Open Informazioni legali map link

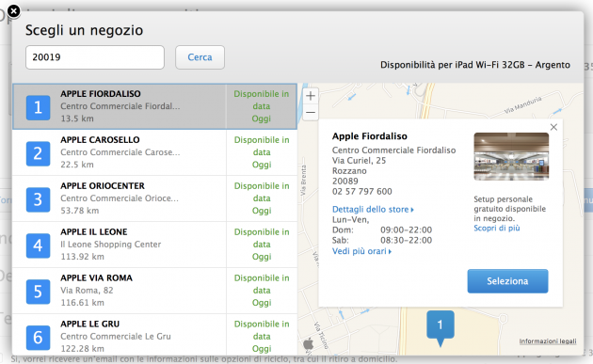548,341
